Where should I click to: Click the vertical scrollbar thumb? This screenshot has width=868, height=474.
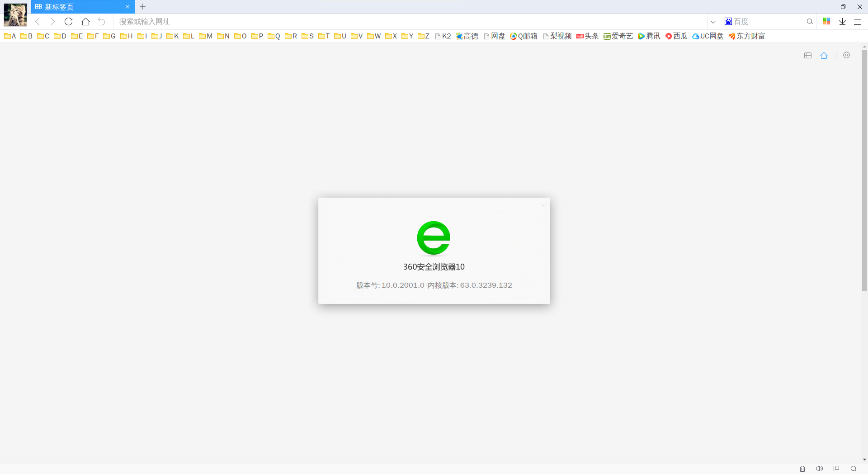864,170
